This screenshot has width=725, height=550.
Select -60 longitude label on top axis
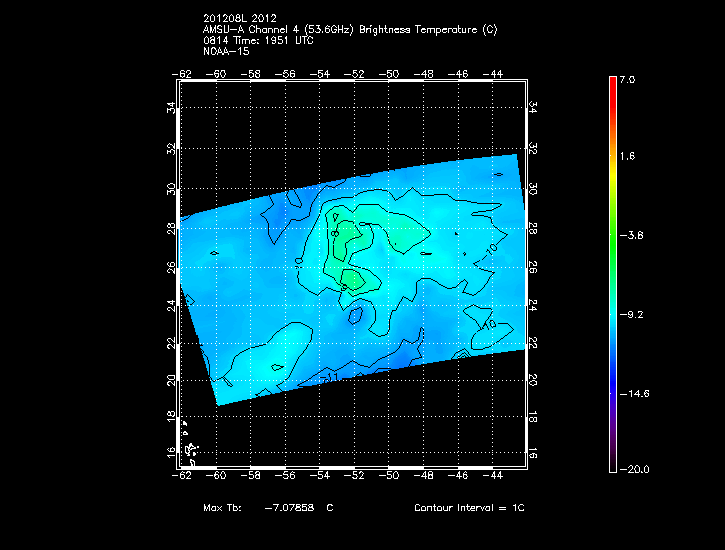tap(216, 74)
